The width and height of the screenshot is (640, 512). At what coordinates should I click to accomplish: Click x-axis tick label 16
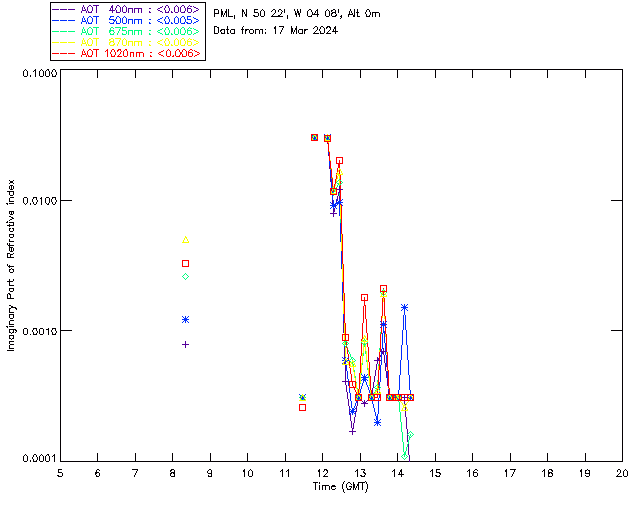tap(472, 473)
